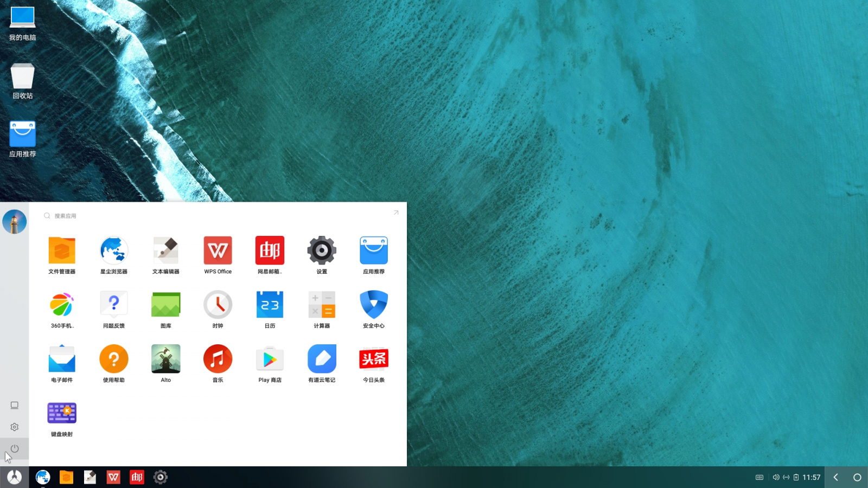Click battery icon in system tray

click(x=796, y=477)
